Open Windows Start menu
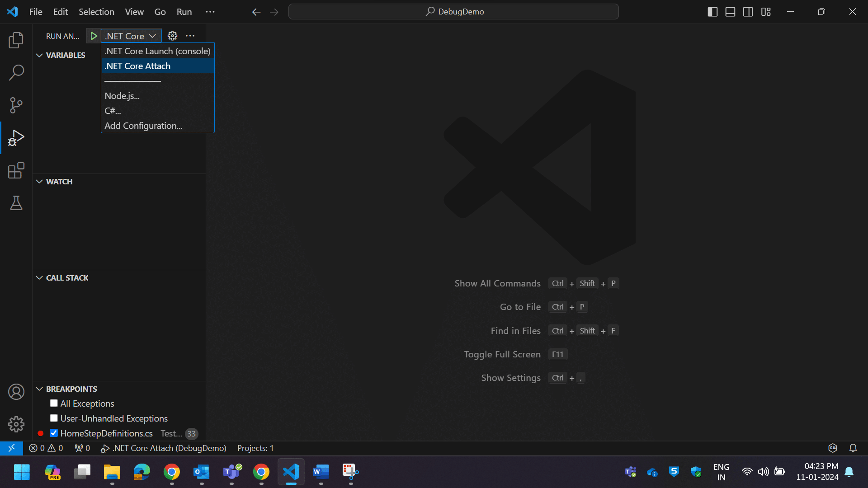Screen dimensions: 868x488 pos(22,472)
